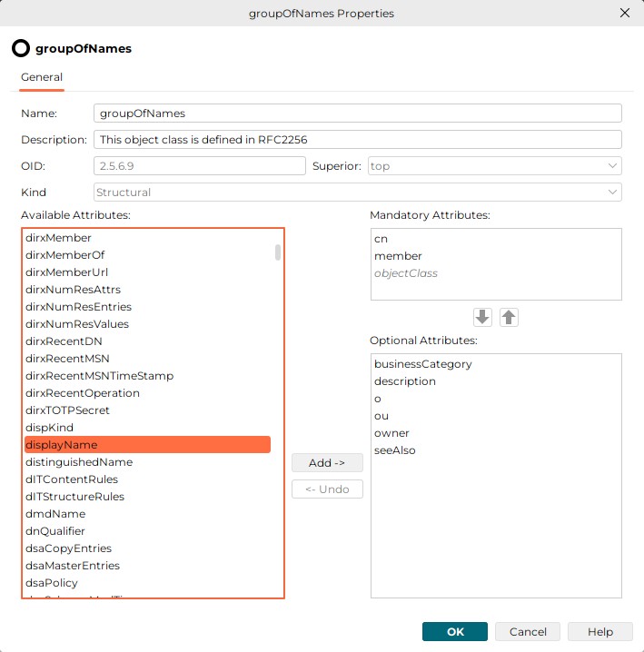Choose seeAlso in Optional Attributes
644x652 pixels.
pos(394,450)
